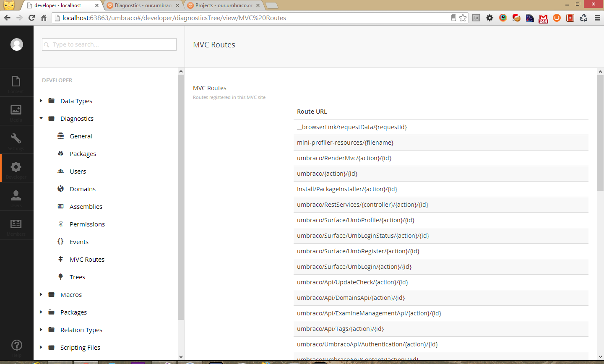This screenshot has height=364, width=604.
Task: Bookmark this page with star icon
Action: click(463, 18)
